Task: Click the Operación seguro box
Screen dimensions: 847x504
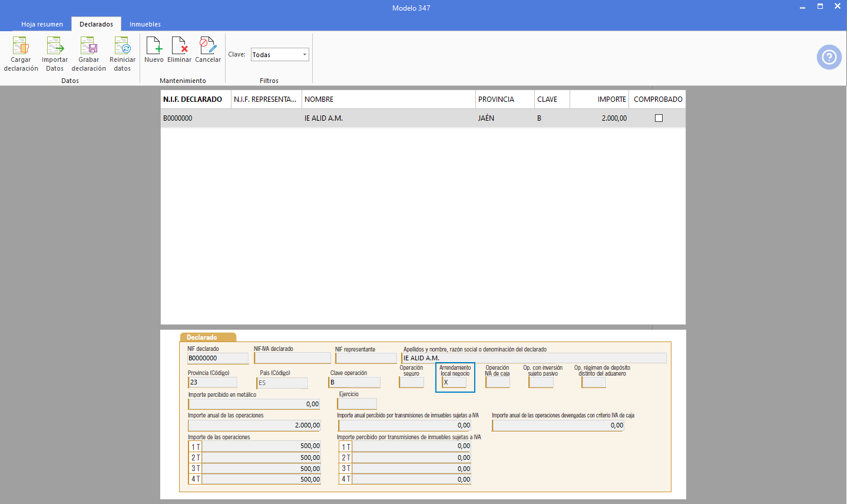Action: (411, 382)
